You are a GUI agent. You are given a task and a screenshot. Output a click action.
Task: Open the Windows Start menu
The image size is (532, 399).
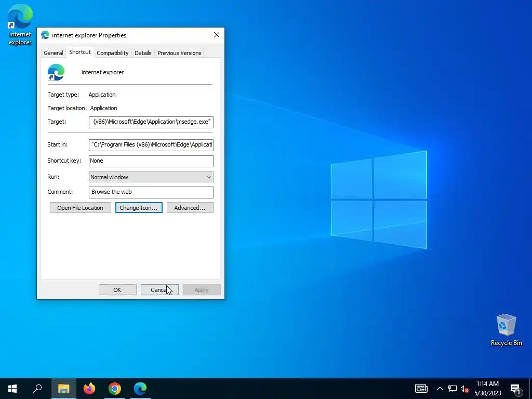[12, 389]
